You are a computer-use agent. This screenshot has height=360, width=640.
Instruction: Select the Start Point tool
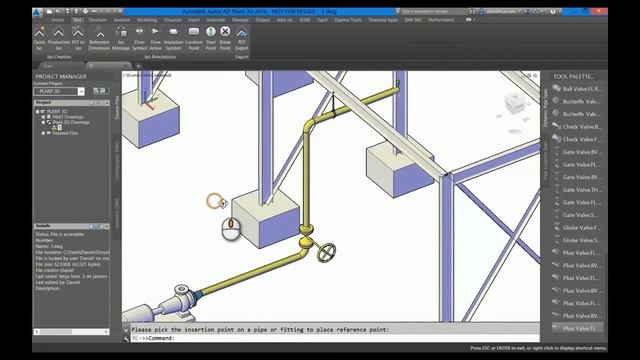point(211,38)
